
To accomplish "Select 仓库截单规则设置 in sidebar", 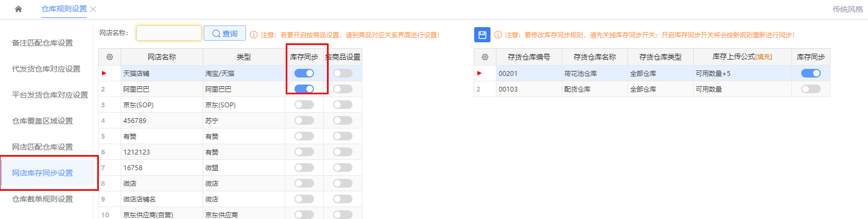I will pos(42,199).
